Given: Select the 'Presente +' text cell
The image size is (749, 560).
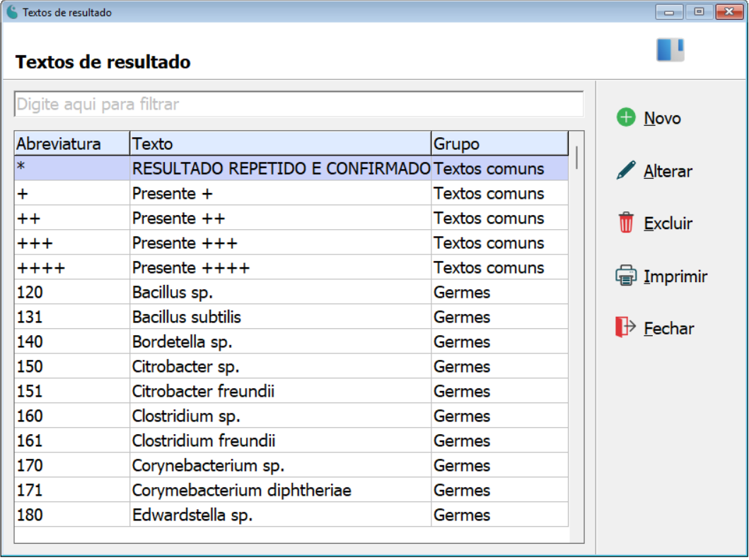Looking at the screenshot, I should (280, 193).
